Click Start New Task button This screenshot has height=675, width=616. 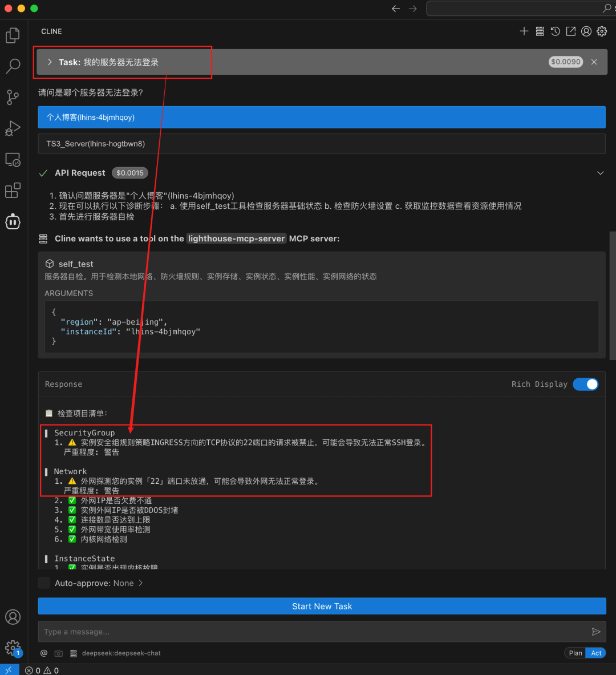pyautogui.click(x=322, y=606)
